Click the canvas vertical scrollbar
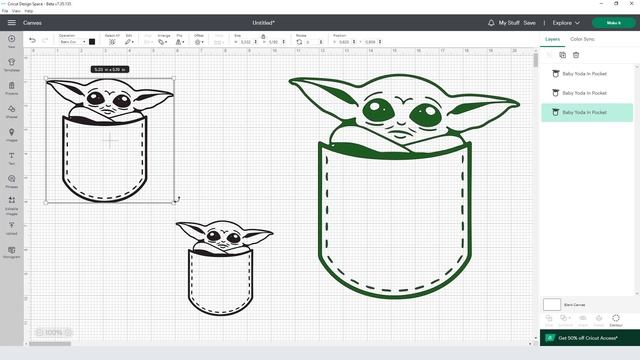 536,60
